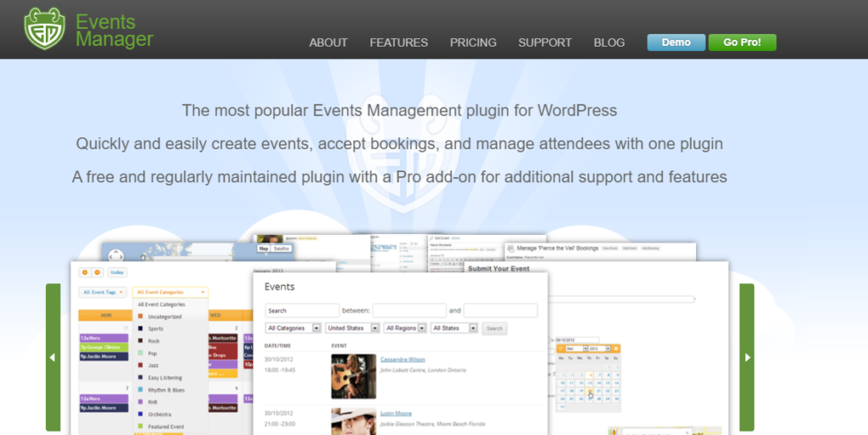
Task: Click the calendar previous-month orange arrow
Action: [x=85, y=272]
